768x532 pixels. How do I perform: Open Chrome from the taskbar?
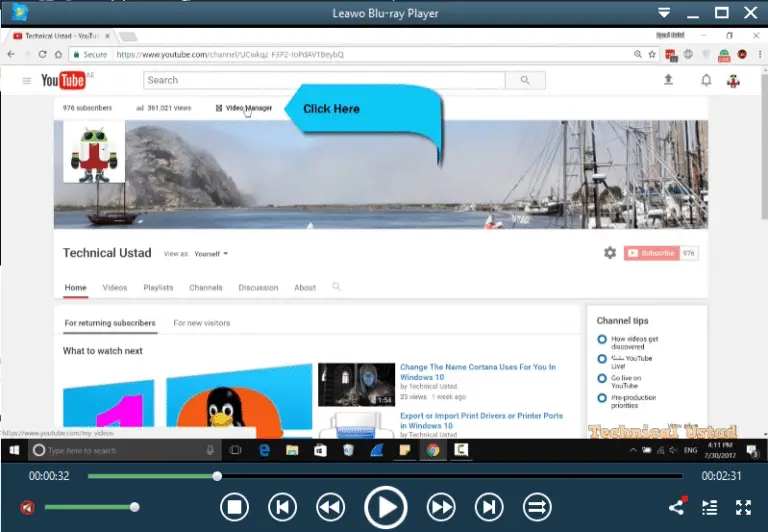click(x=433, y=450)
